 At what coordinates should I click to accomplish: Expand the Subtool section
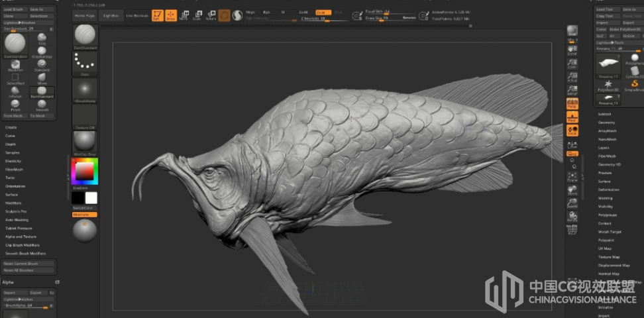[x=604, y=114]
